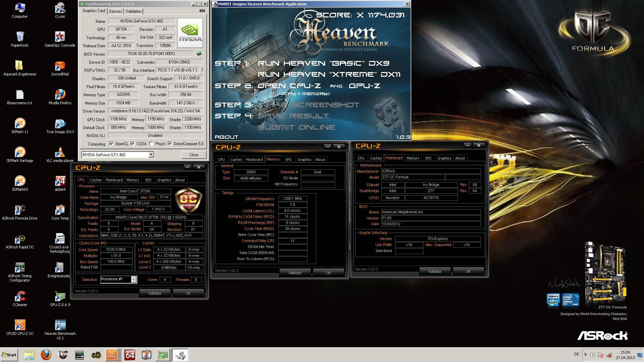Launch 3DMark03 desktop shortcut

click(x=20, y=183)
